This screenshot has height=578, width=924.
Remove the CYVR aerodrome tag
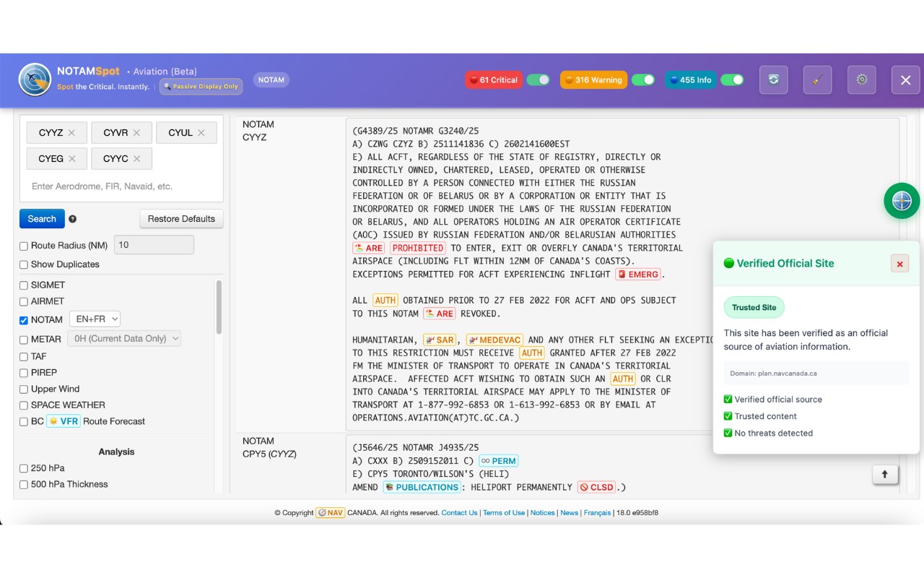136,133
